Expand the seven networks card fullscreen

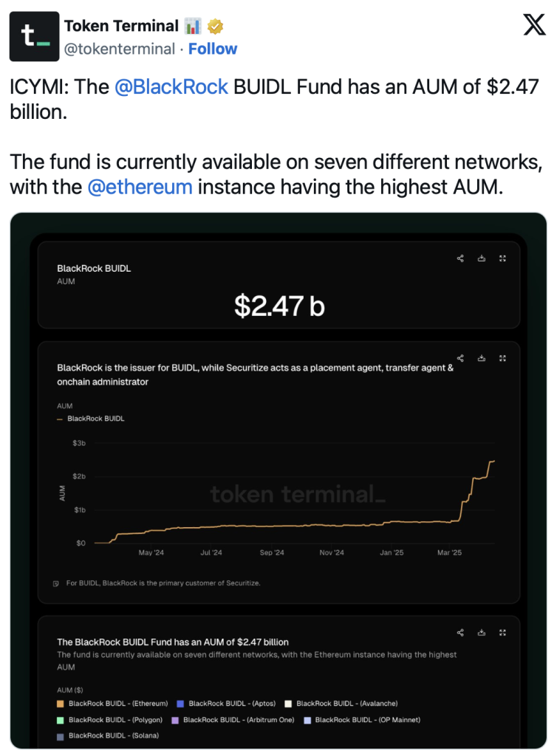(x=502, y=633)
